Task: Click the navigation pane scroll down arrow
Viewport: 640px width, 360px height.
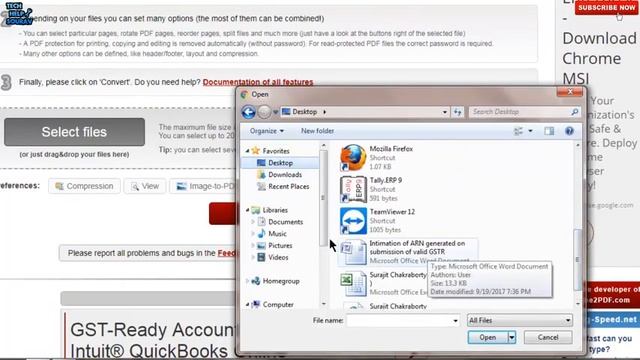Action: 324,304
